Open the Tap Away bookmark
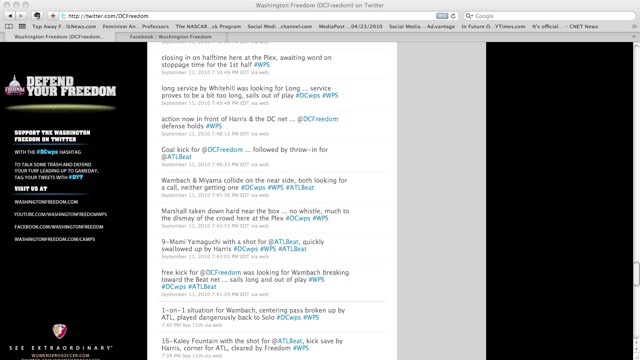This screenshot has width=640, height=360. pyautogui.click(x=64, y=27)
